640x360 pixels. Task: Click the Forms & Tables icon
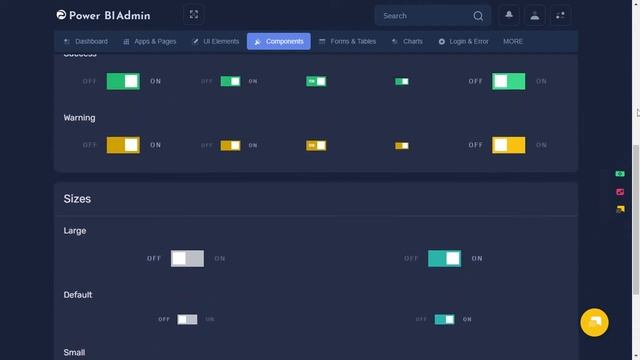[322, 41]
